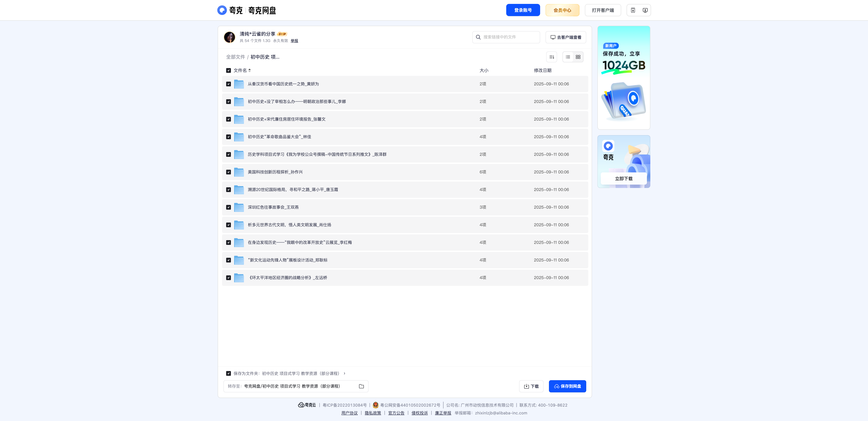Screen dimensions: 868x421
Task: Sort by 文件名 column arrow
Action: [250, 70]
